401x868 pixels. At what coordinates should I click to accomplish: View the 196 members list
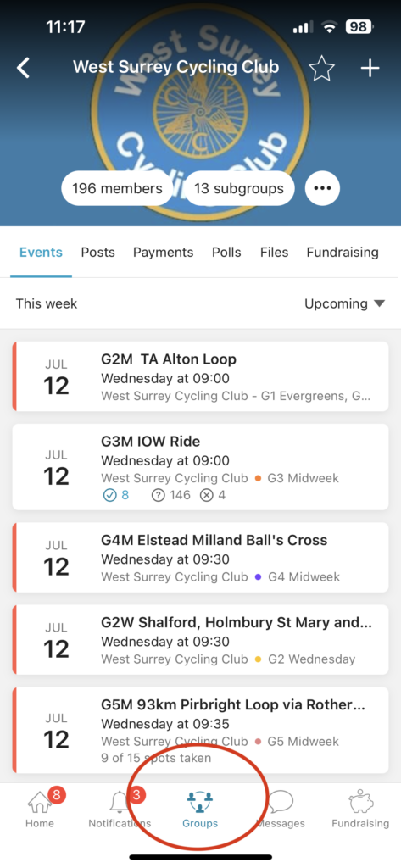click(x=118, y=188)
